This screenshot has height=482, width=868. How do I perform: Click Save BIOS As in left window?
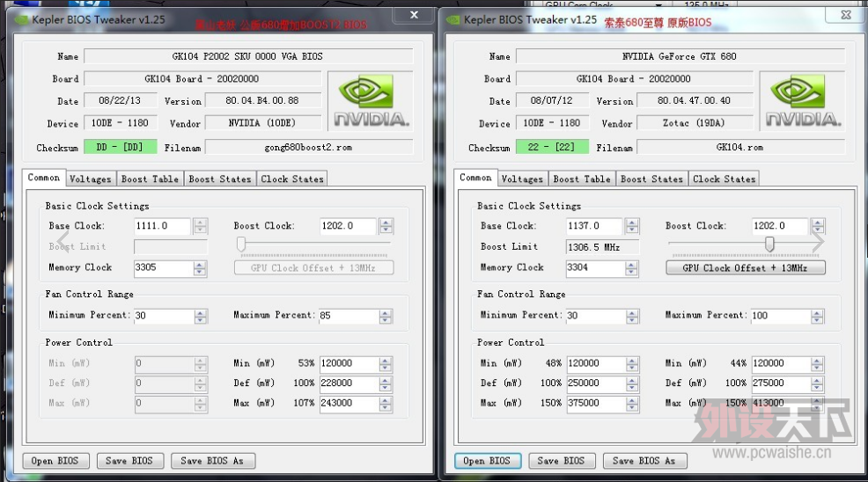tap(212, 460)
